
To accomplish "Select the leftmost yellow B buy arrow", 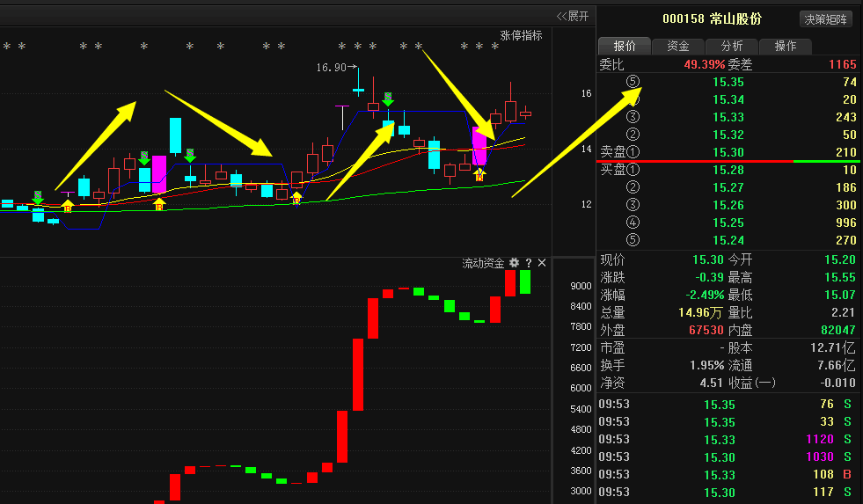I will pyautogui.click(x=68, y=206).
